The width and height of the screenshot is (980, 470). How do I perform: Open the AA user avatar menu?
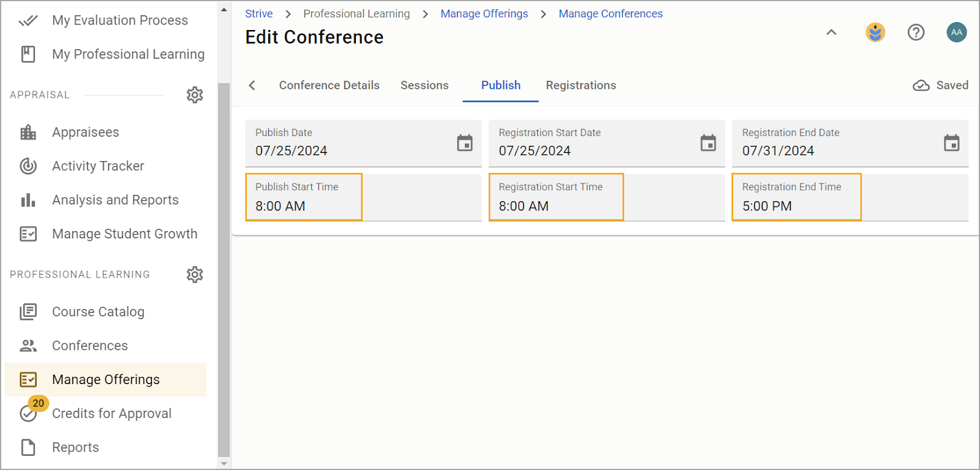click(x=957, y=32)
